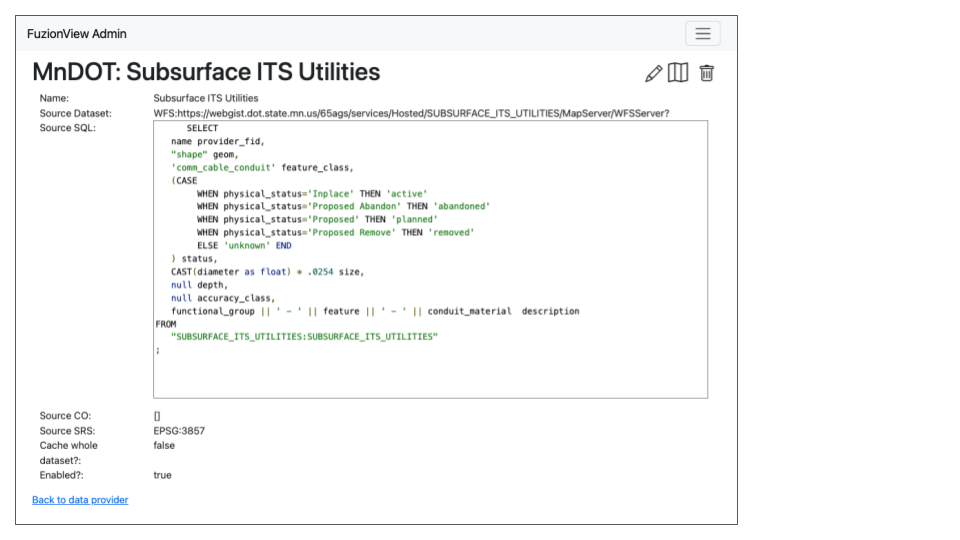Screen dimensions: 960x540
Task: Click the FuzionView Admin brand link
Action: pyautogui.click(x=77, y=34)
